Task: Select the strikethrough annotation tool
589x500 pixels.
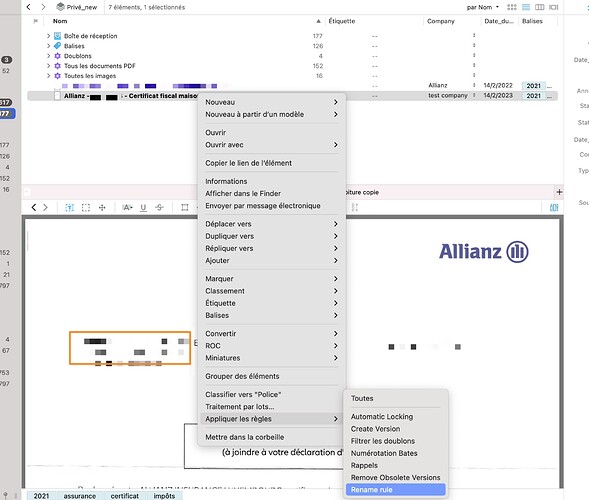Action: point(159,207)
